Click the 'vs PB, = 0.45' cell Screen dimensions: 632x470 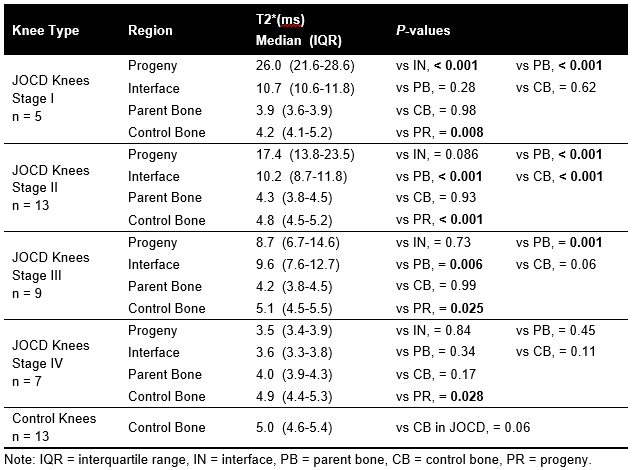pyautogui.click(x=556, y=329)
